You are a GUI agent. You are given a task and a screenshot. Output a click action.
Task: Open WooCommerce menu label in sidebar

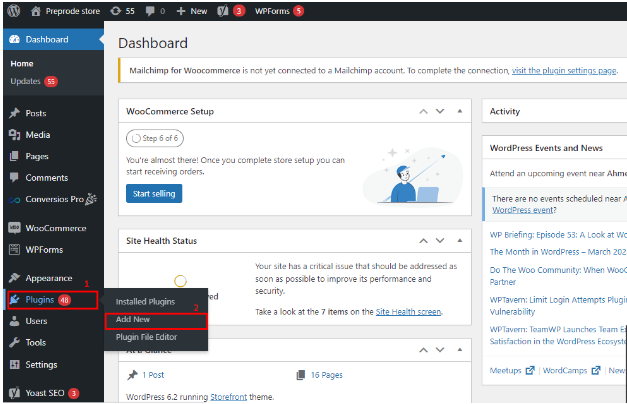pos(56,228)
